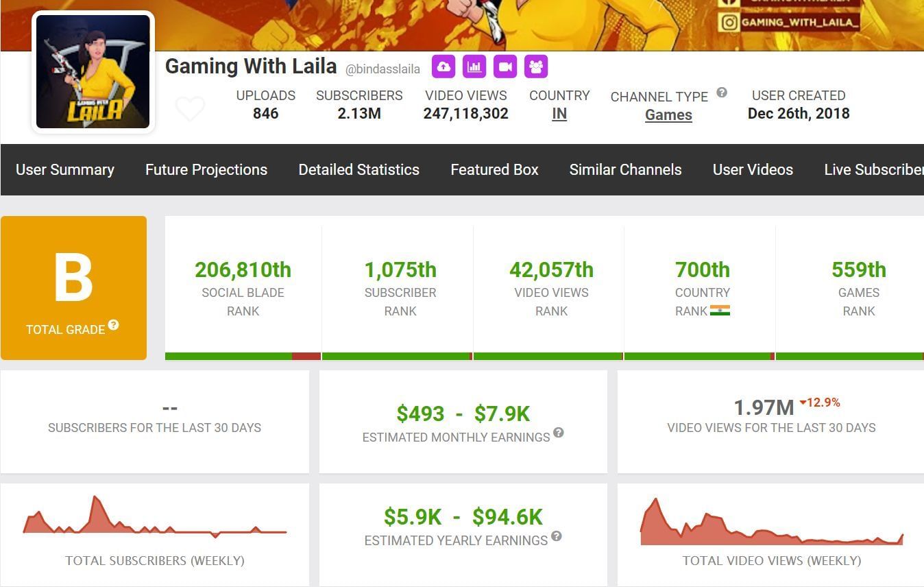Open the Similar Channels tab

[625, 169]
